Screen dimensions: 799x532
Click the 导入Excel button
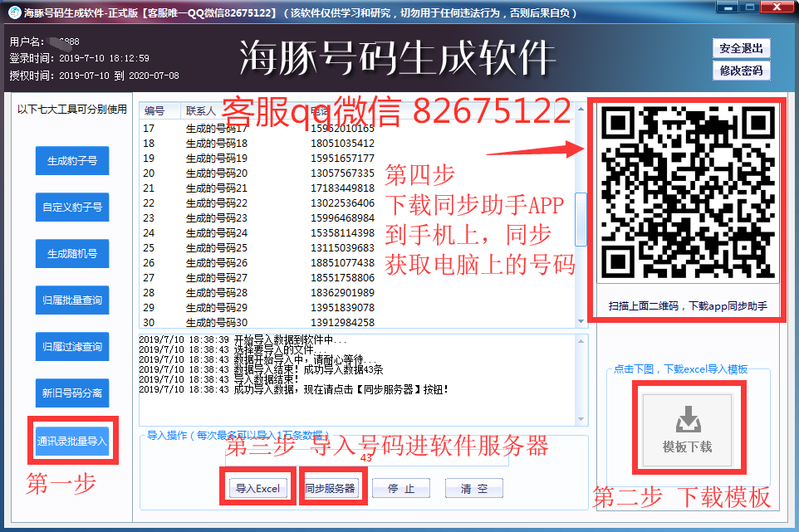pyautogui.click(x=257, y=488)
